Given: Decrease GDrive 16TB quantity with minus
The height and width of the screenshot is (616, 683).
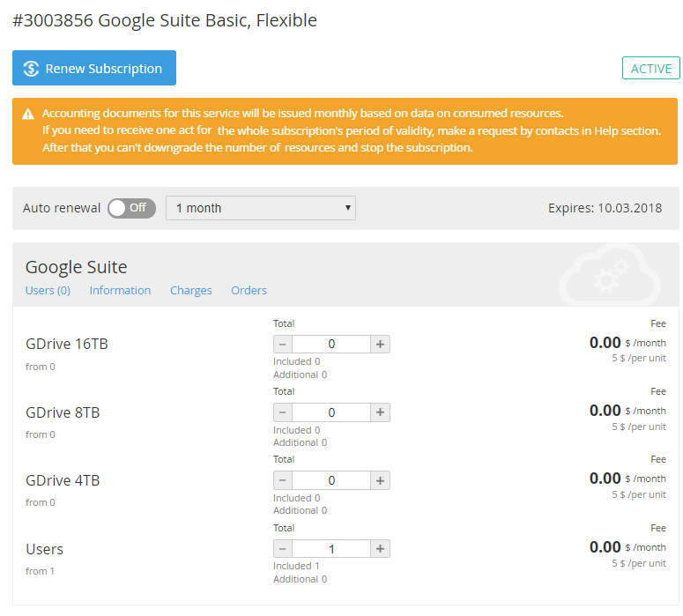Looking at the screenshot, I should 283,345.
